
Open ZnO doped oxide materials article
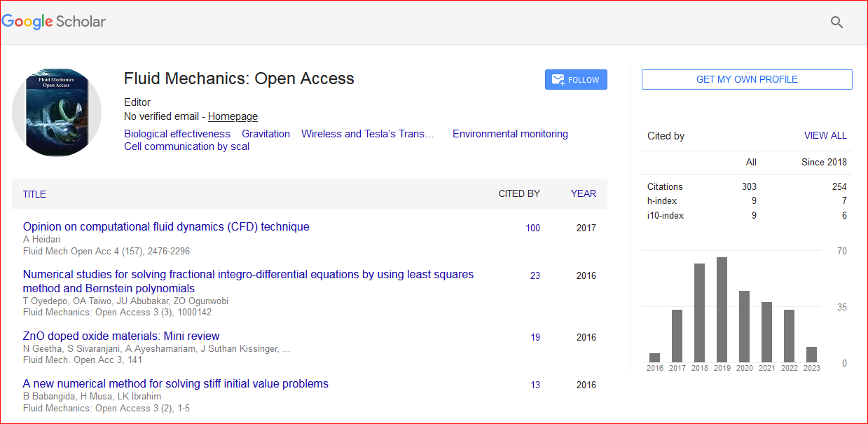point(121,336)
